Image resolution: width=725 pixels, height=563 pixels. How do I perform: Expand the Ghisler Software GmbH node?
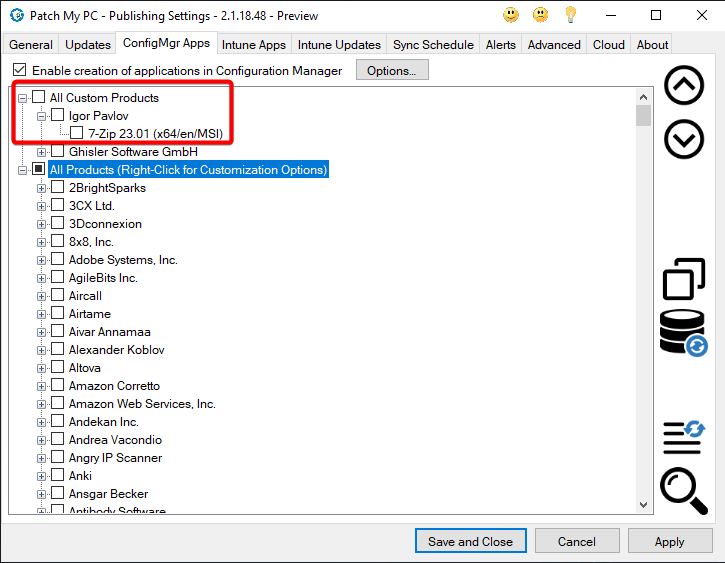42,152
